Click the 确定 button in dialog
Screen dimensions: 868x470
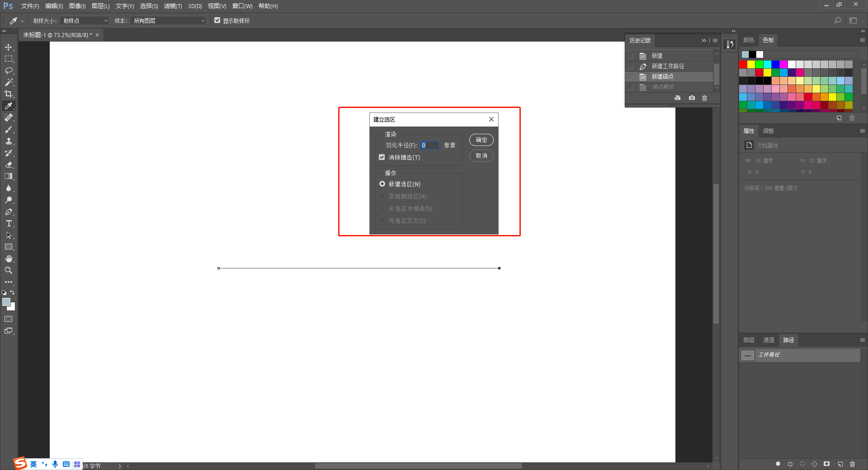click(x=481, y=140)
